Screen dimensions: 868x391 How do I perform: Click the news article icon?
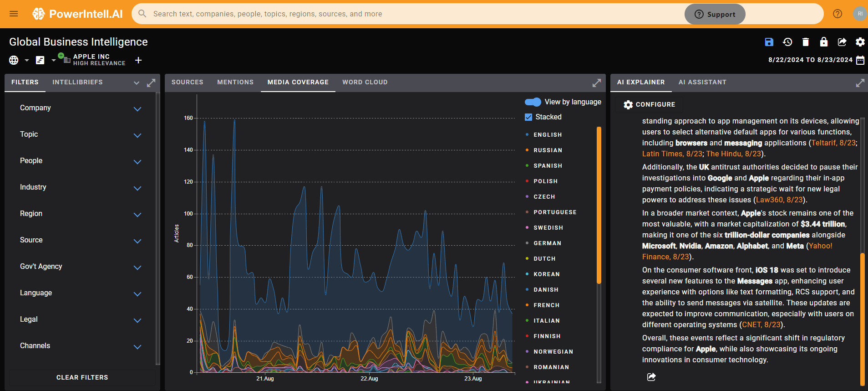point(40,60)
